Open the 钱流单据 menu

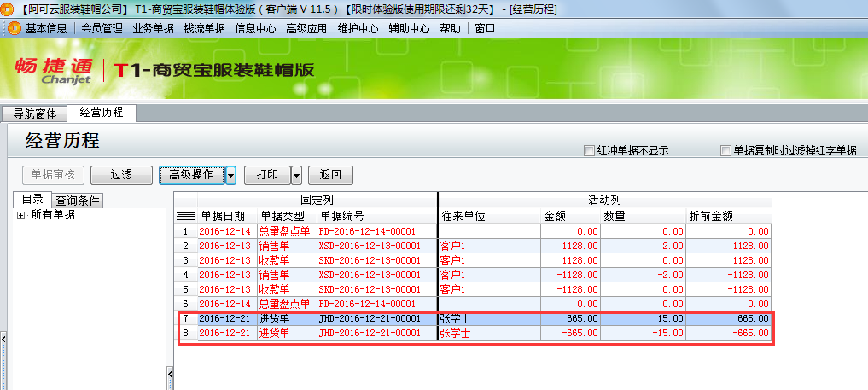205,28
